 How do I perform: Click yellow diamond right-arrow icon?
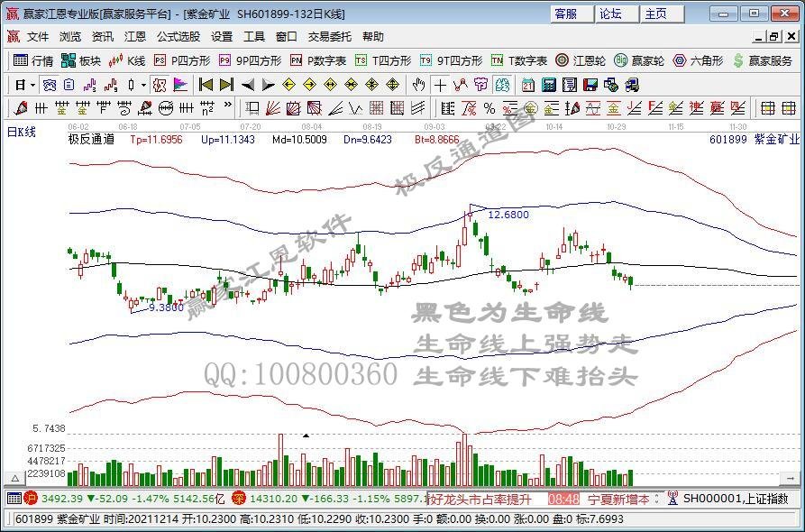[309, 85]
